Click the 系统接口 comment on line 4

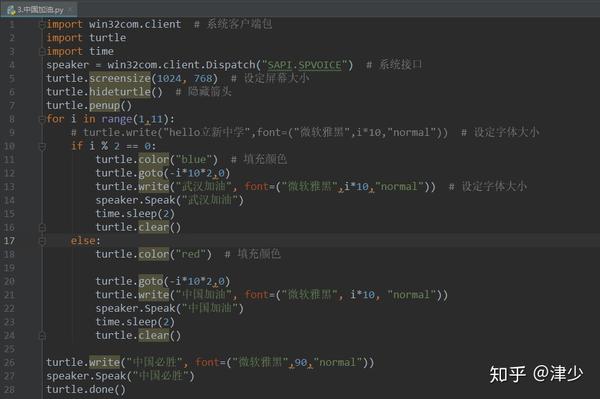(x=394, y=65)
